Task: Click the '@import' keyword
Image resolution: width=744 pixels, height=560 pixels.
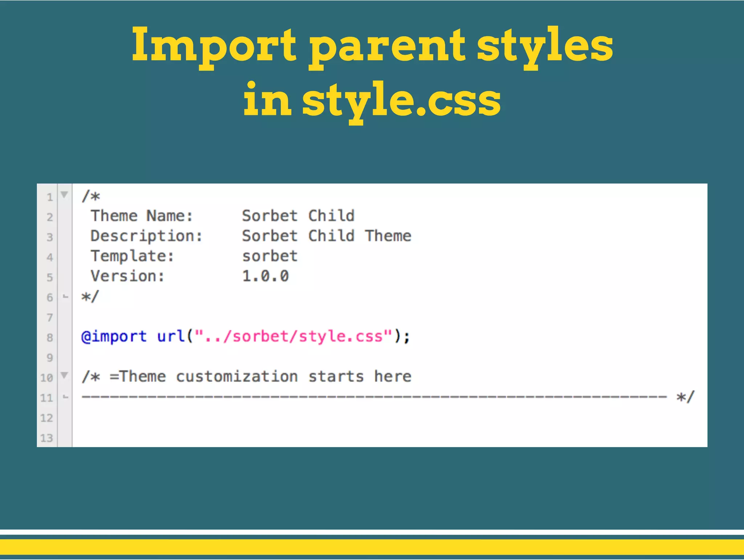Action: (x=114, y=337)
